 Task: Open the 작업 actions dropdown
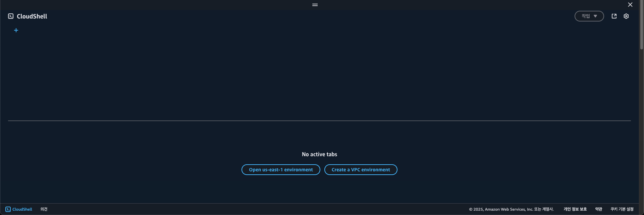pyautogui.click(x=589, y=16)
